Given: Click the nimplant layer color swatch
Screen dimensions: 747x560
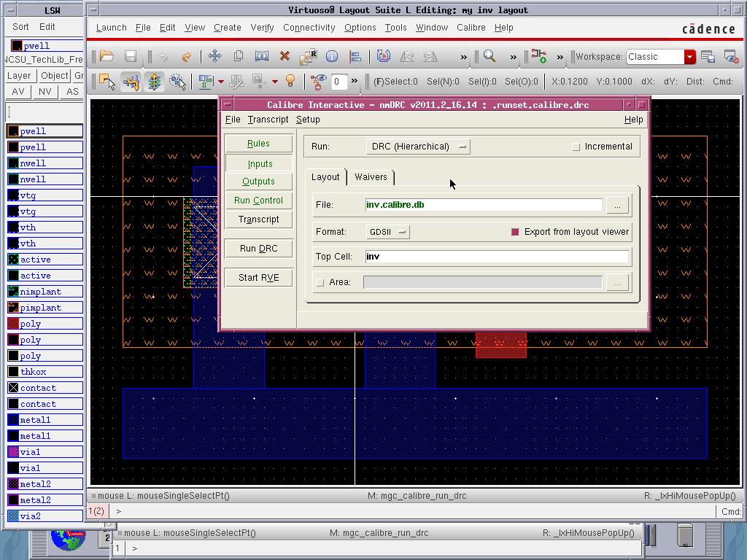Looking at the screenshot, I should tap(13, 292).
